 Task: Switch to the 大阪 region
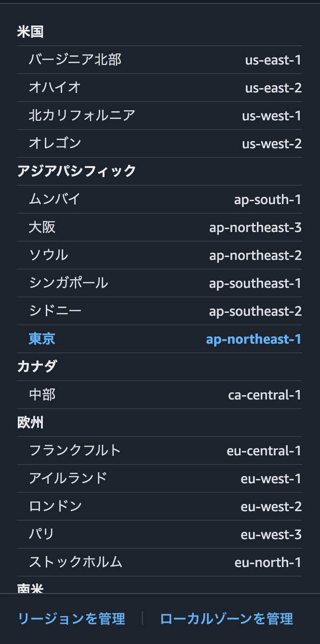tap(159, 227)
